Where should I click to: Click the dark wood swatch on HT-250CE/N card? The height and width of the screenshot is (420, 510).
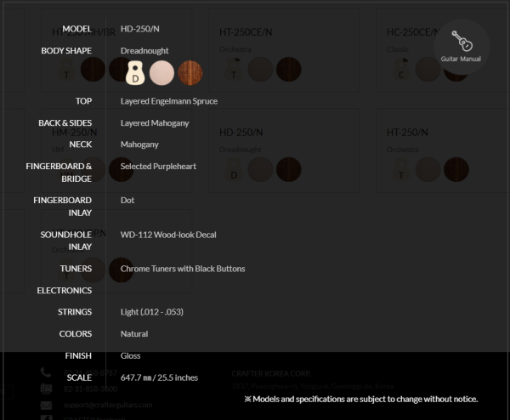point(288,70)
